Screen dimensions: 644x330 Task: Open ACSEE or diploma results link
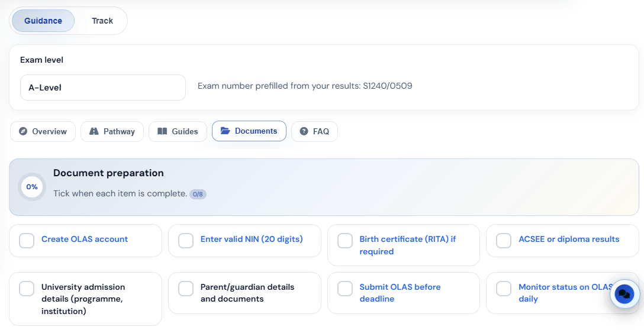(569, 240)
